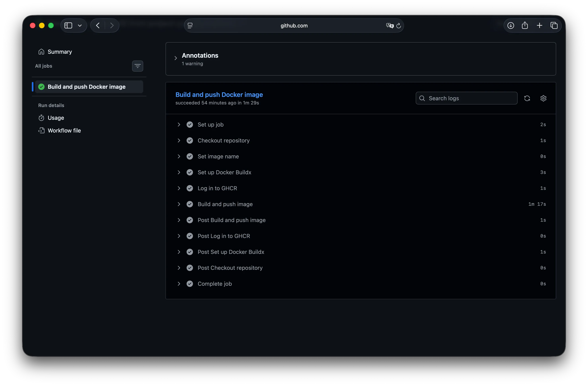Click the Safari share icon
This screenshot has width=588, height=386.
pos(525,25)
